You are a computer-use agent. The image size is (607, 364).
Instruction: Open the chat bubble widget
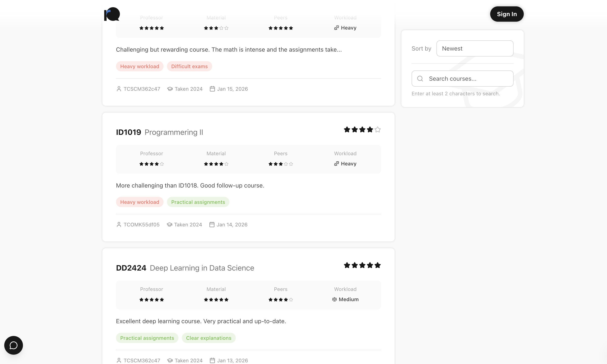tap(14, 345)
